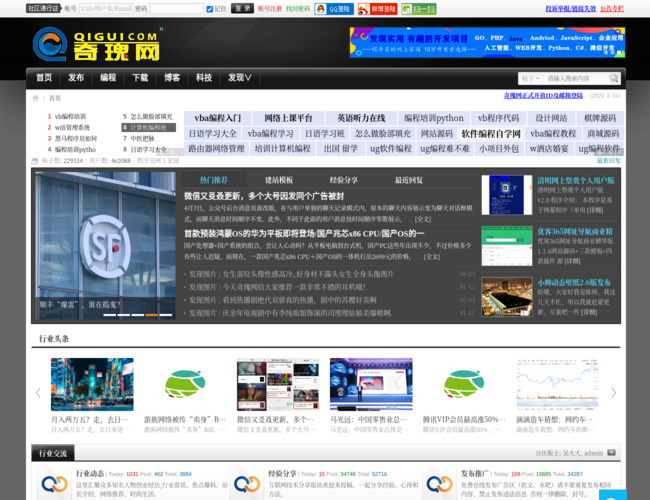The image size is (650, 500).
Task: Click the stats icon beside 帖子数
Action: click(x=35, y=161)
